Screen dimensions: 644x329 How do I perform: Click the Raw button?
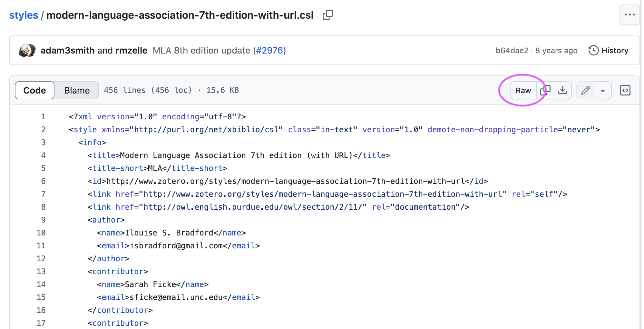523,91
